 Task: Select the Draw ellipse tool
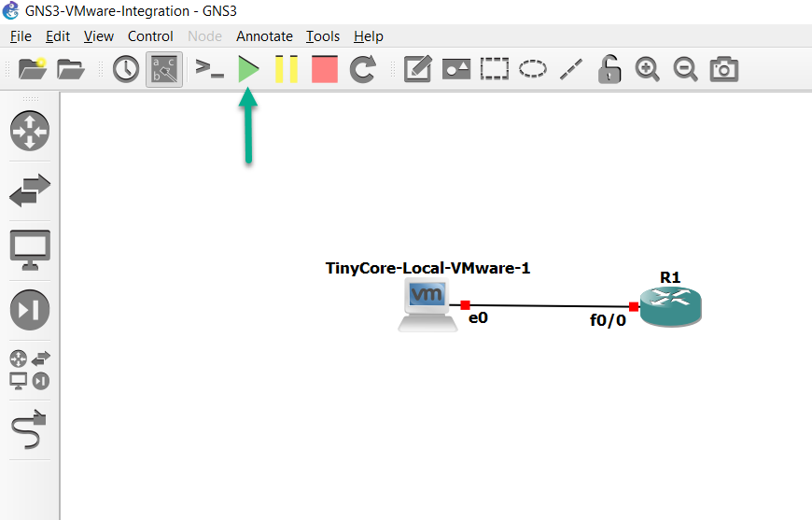tap(533, 69)
